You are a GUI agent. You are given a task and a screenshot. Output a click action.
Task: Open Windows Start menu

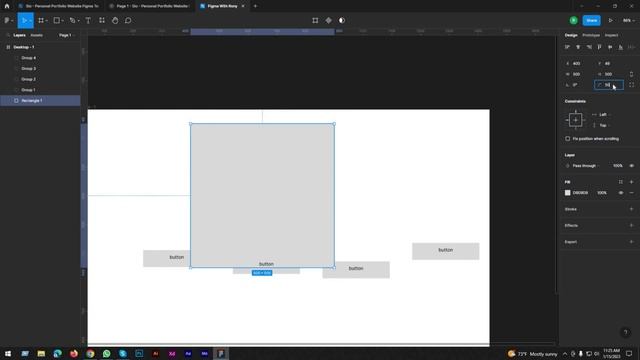[x=8, y=353]
